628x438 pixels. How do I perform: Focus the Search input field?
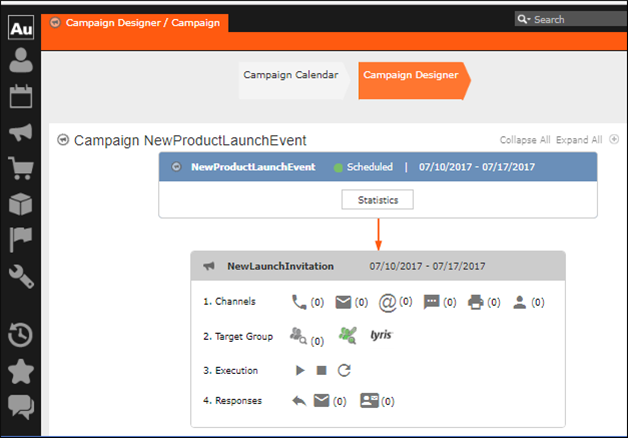579,19
